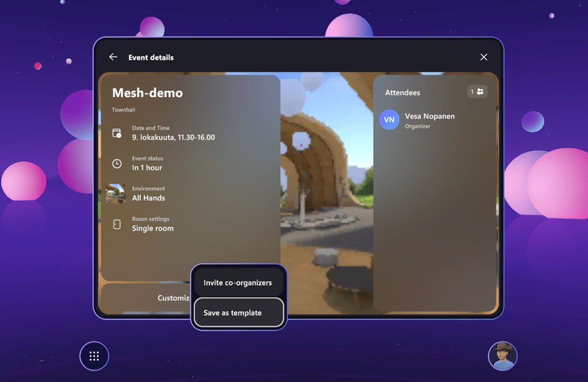This screenshot has width=588, height=382.
Task: Click the Single room setting text
Action: point(153,229)
